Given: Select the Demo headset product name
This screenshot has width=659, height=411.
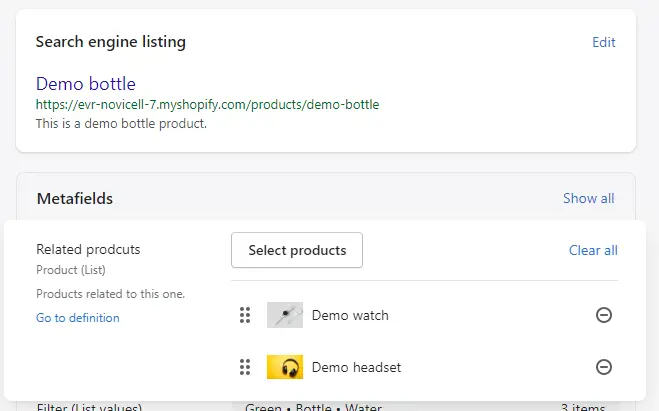Looking at the screenshot, I should click(x=356, y=367).
